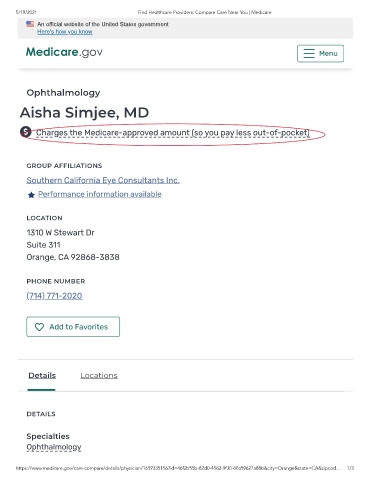Open Southern California Eye Consultants Inc. link
This screenshot has height=480, width=370.
tap(103, 180)
